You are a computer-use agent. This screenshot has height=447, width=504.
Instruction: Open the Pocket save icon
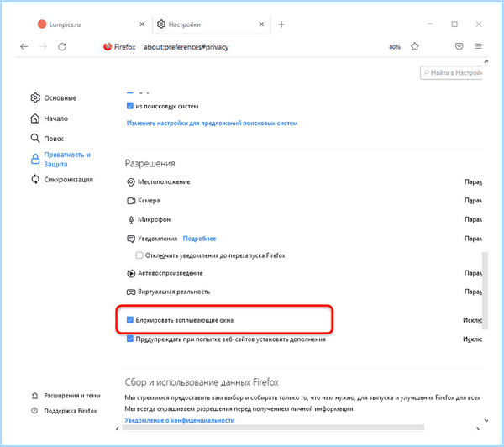click(x=459, y=46)
